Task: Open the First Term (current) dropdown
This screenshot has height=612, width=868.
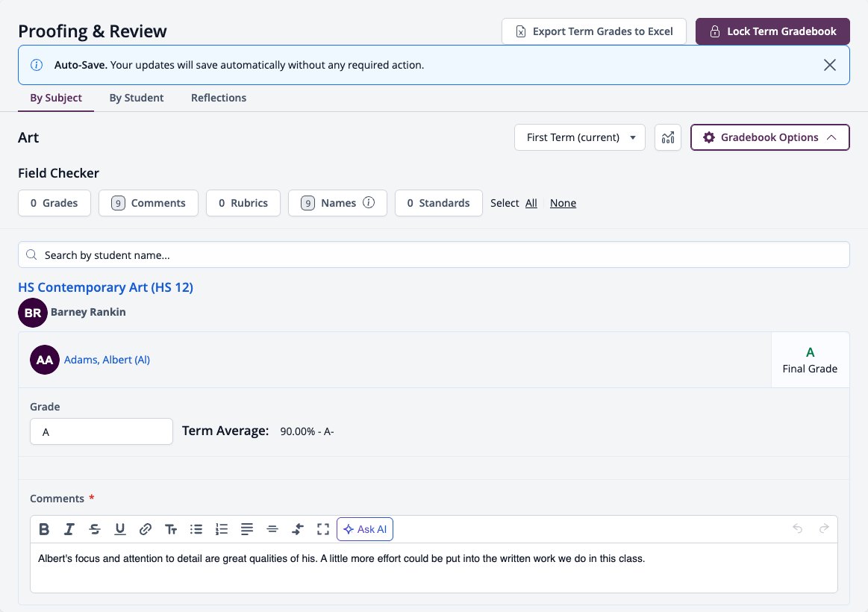Action: point(580,137)
